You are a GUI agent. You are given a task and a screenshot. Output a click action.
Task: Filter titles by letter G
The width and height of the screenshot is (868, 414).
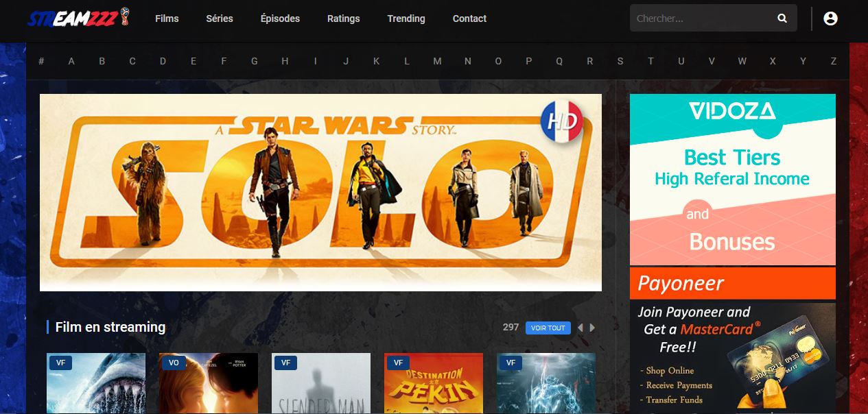255,61
